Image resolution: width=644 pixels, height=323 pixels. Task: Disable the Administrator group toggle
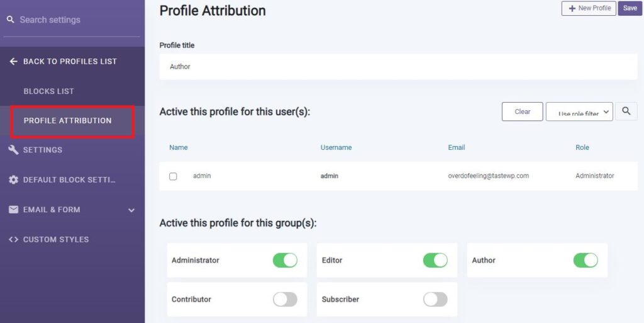[285, 260]
